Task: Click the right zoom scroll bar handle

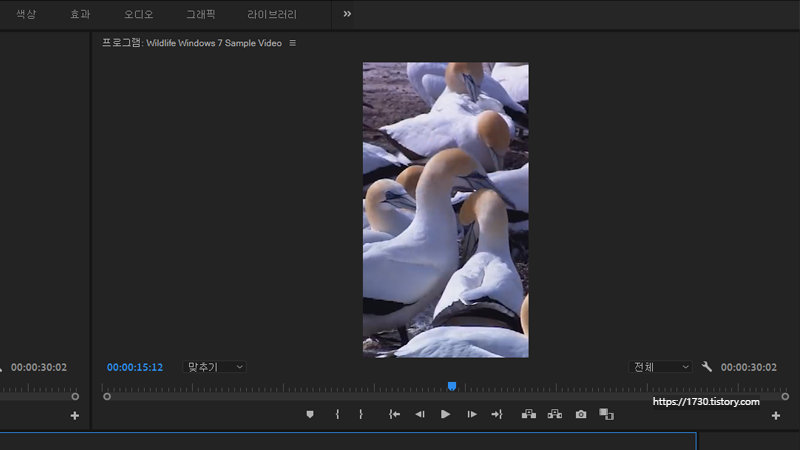Action: [x=785, y=396]
